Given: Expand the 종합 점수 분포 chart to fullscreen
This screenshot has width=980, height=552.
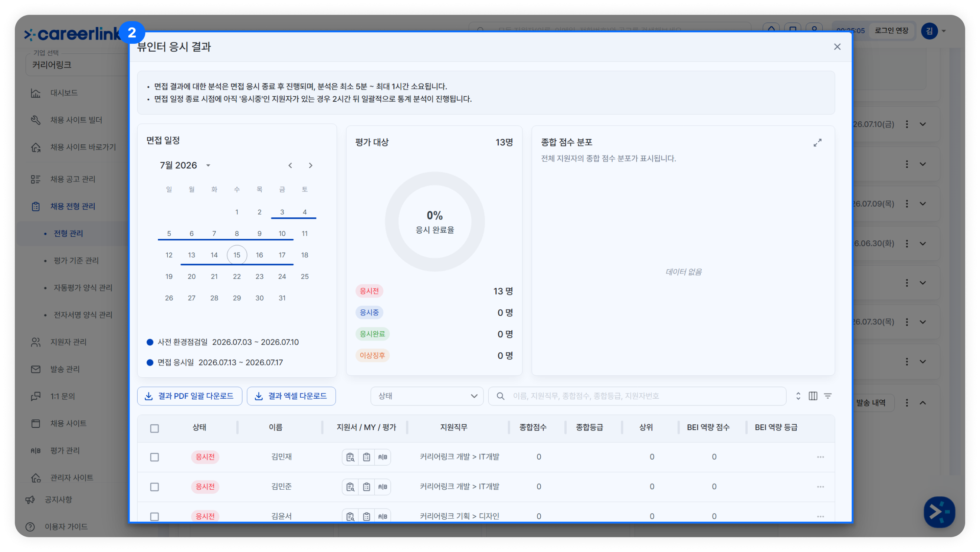Looking at the screenshot, I should coord(817,143).
